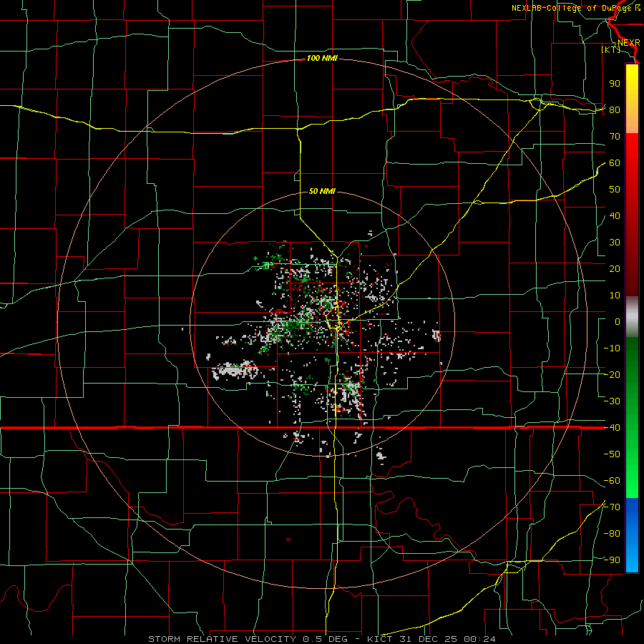Click the gray zero-velocity segment of the color bar
This screenshot has width=644, height=644.
pyautogui.click(x=632, y=316)
